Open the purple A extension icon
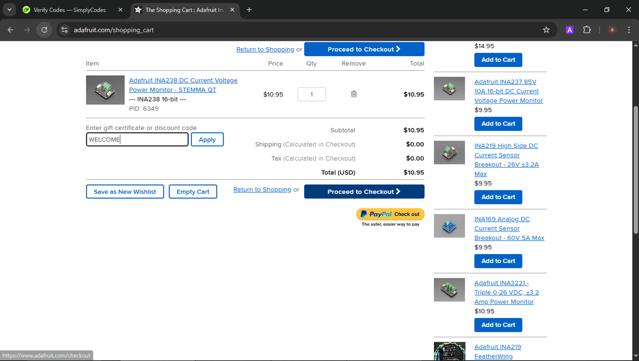The height and width of the screenshot is (361, 639). coord(569,30)
